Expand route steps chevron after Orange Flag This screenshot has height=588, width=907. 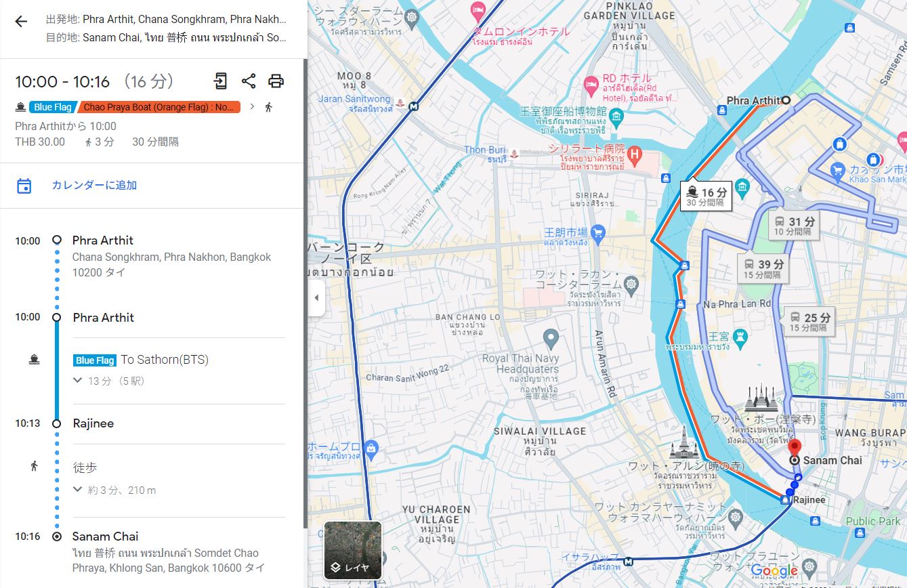[x=253, y=106]
